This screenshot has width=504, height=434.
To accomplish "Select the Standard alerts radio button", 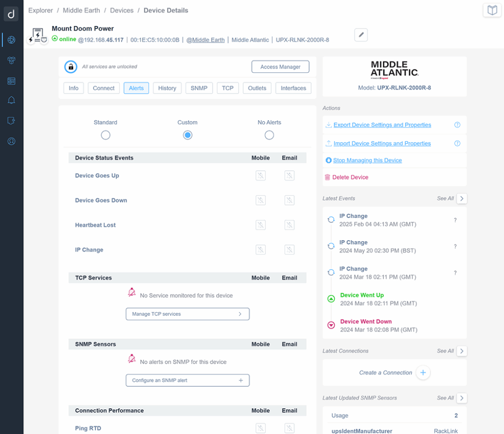I will pyautogui.click(x=105, y=135).
